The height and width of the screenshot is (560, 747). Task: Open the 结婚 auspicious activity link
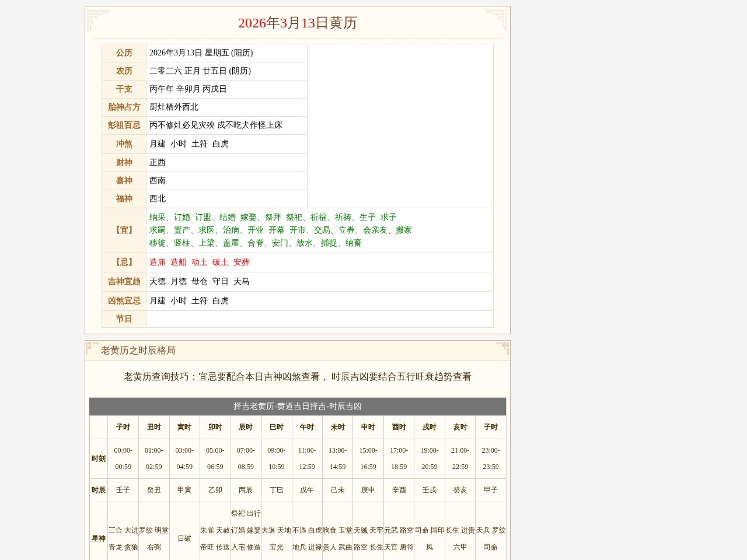pyautogui.click(x=226, y=217)
